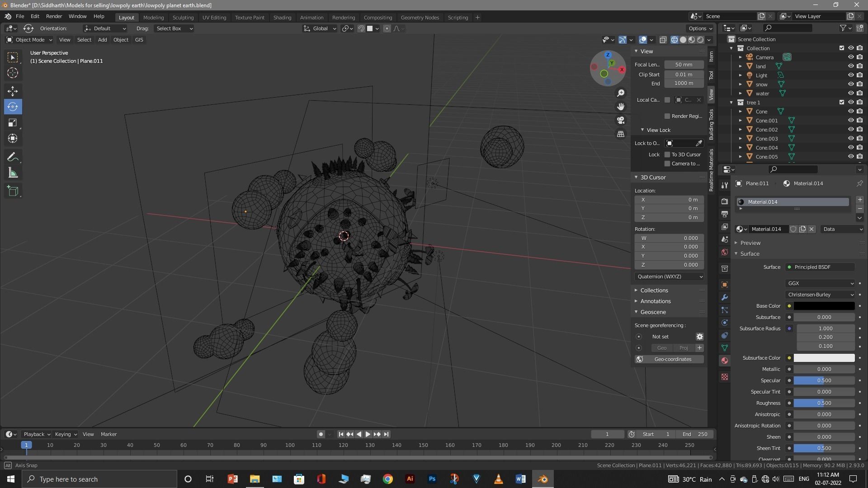Switch to the Geometry Nodes workspace tab
The height and width of the screenshot is (488, 868).
[x=420, y=18]
